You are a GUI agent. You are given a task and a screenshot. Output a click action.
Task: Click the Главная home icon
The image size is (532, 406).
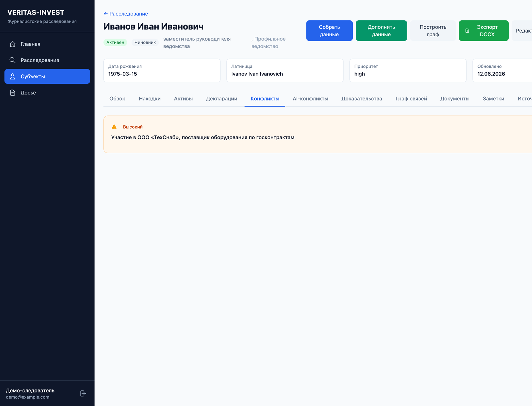(x=13, y=44)
